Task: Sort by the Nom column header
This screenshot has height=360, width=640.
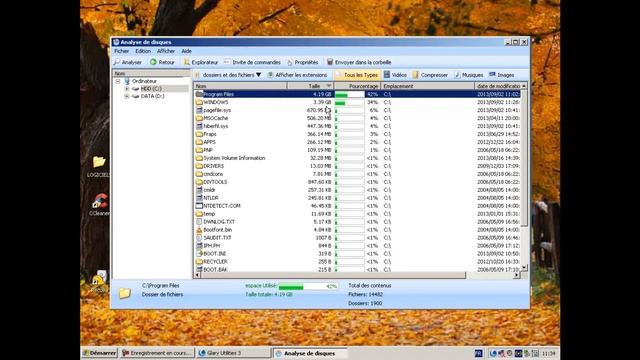Action: 240,86
